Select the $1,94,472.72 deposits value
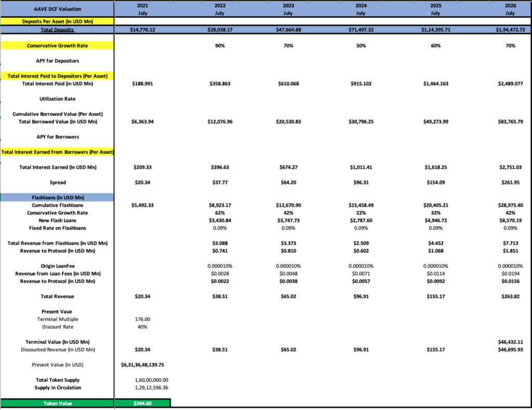Screen dimensions: 532x410 tap(510, 30)
